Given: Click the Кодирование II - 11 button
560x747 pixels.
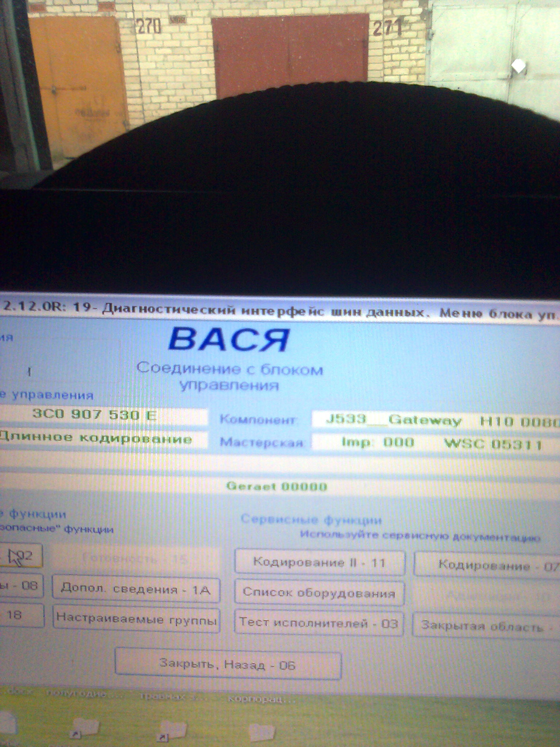Looking at the screenshot, I should (x=319, y=562).
